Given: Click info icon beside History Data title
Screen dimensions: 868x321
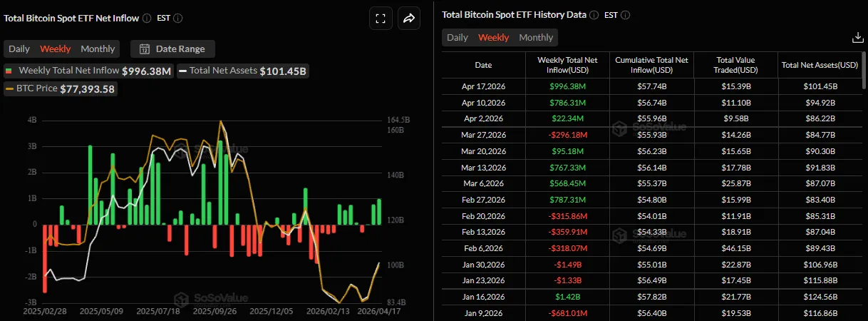Looking at the screenshot, I should 594,14.
